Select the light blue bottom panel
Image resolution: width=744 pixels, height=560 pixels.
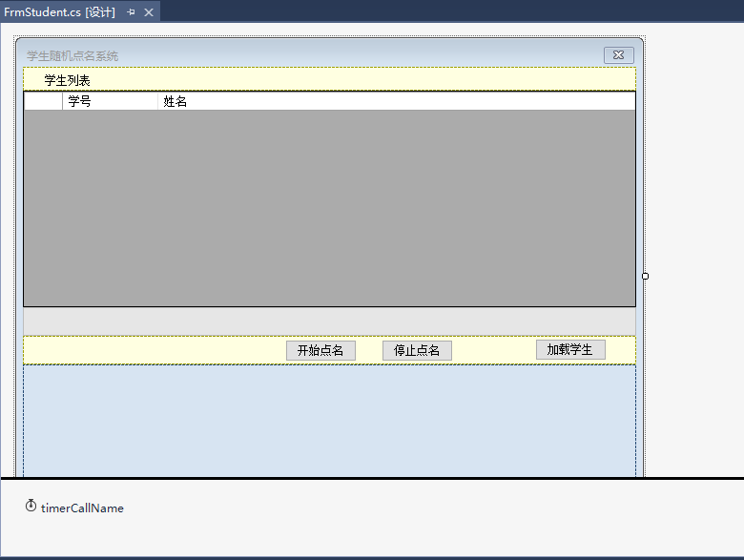pos(329,421)
